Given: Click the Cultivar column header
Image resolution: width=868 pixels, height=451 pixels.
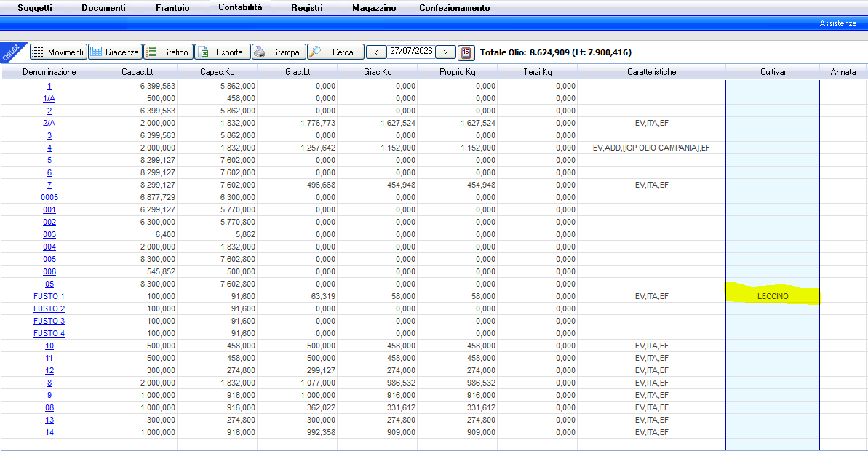Looking at the screenshot, I should tap(773, 72).
